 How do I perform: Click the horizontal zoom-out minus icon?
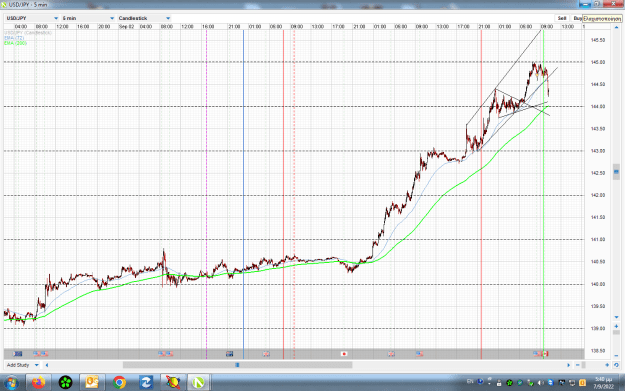[578, 365]
